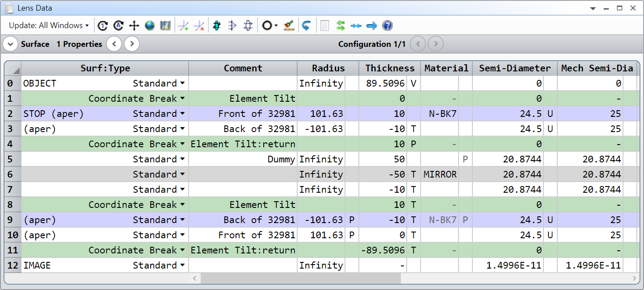Image resolution: width=644 pixels, height=290 pixels.
Task: Click the Material column header
Action: pyautogui.click(x=446, y=68)
